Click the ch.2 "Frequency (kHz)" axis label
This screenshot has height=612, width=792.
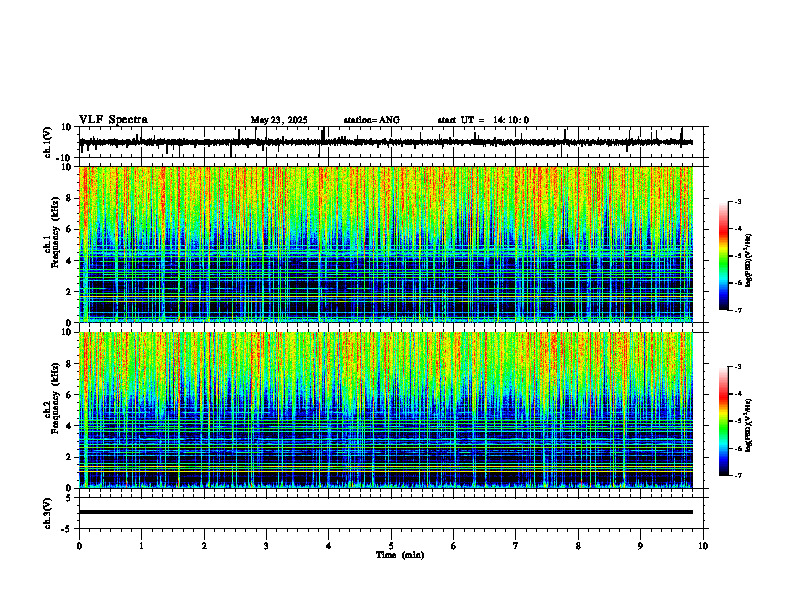(x=55, y=398)
